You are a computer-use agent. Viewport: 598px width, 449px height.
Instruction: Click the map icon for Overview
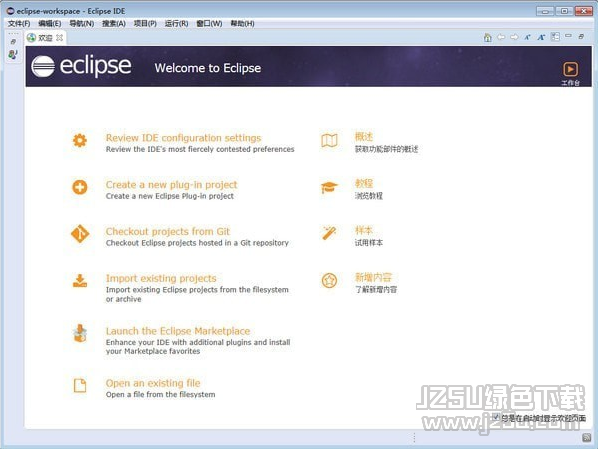[x=329, y=141]
